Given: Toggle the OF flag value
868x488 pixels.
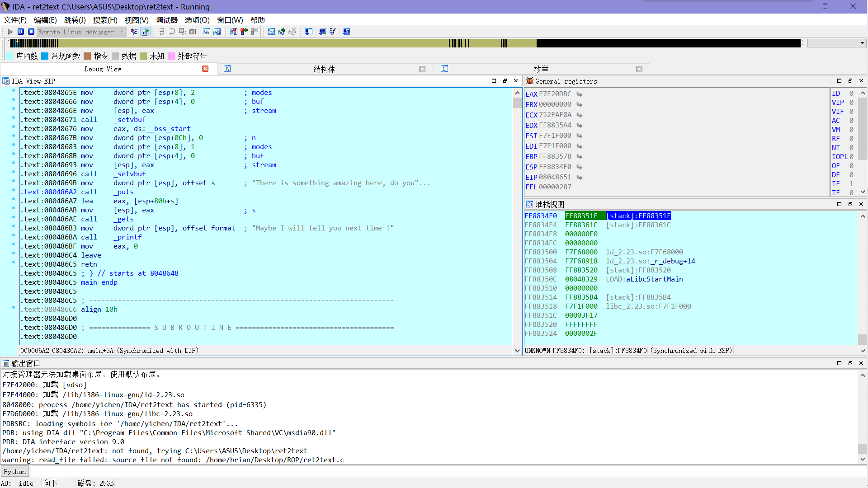Looking at the screenshot, I should (x=851, y=166).
